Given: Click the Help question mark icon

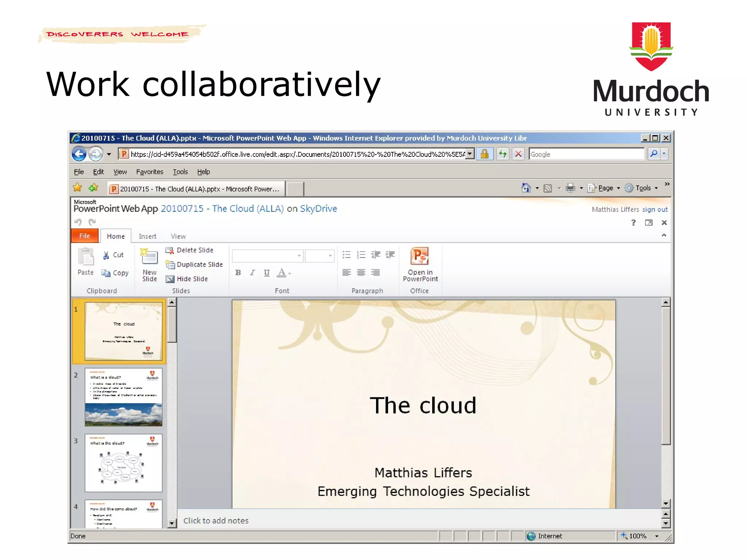Looking at the screenshot, I should [x=634, y=222].
